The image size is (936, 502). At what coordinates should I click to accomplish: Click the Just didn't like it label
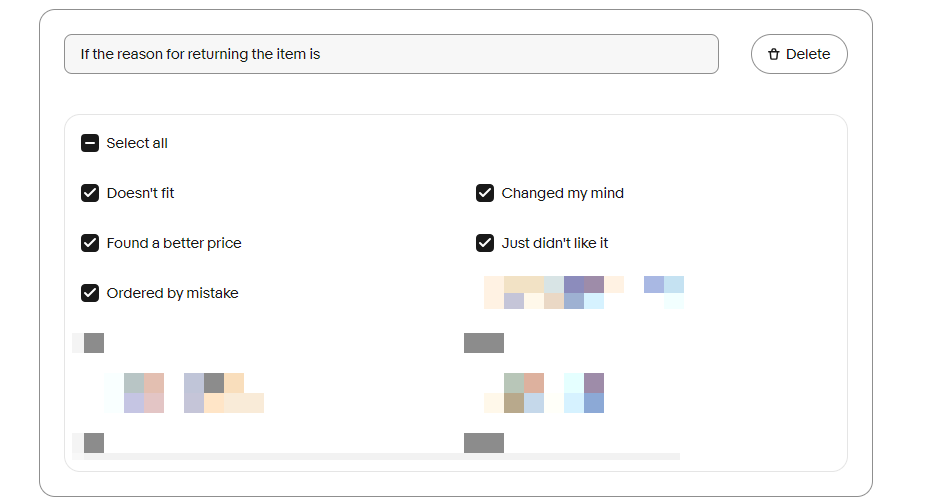(x=555, y=243)
